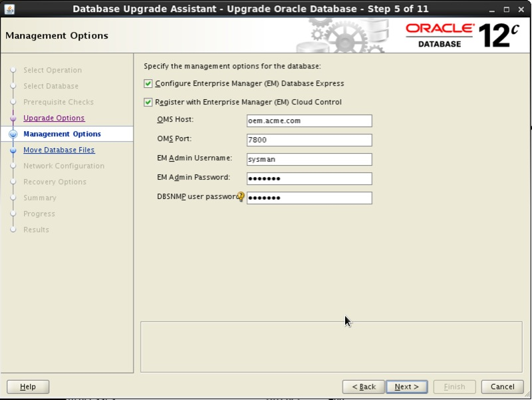Go to the Upgrade Options step
Viewport: 532px width, 400px height.
point(54,118)
